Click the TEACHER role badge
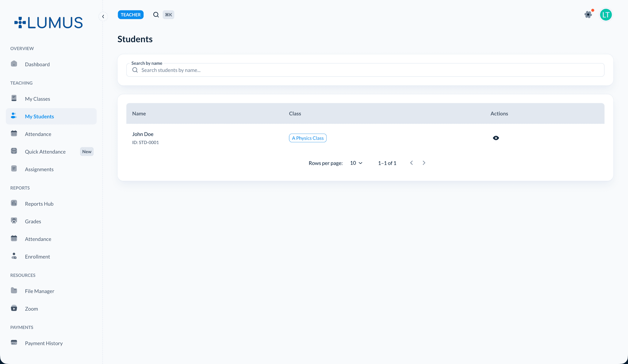 click(x=131, y=15)
